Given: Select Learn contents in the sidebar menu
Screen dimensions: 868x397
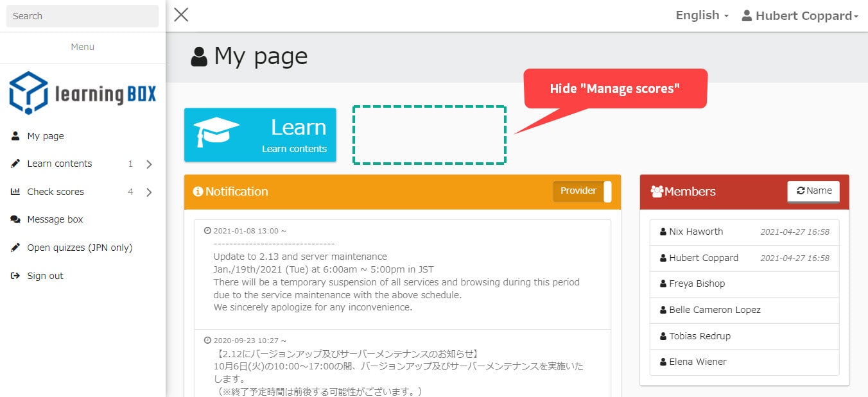Looking at the screenshot, I should (59, 164).
